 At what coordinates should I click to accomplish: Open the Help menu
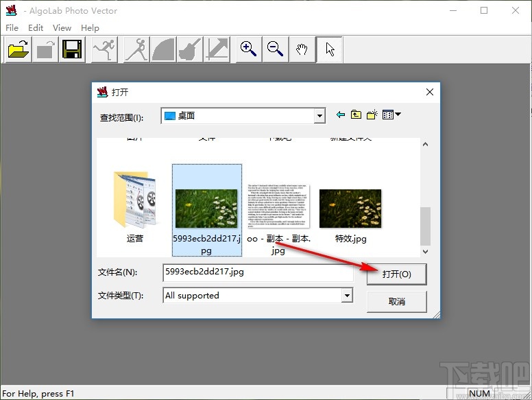(90, 28)
